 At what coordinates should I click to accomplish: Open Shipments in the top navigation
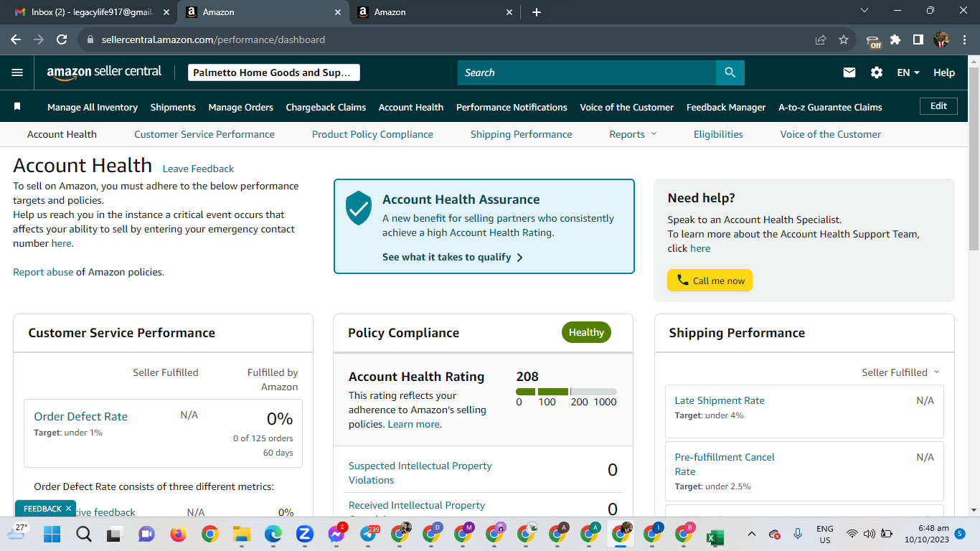click(x=173, y=107)
